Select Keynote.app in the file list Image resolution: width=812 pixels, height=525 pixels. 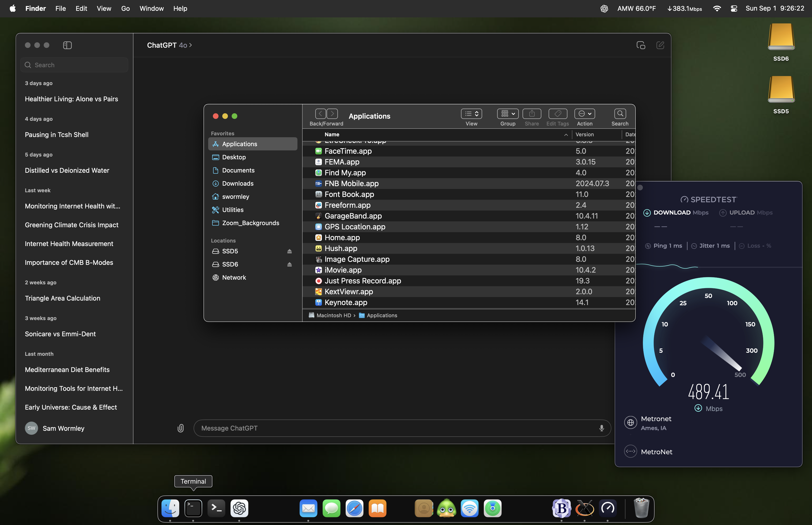(x=468, y=302)
